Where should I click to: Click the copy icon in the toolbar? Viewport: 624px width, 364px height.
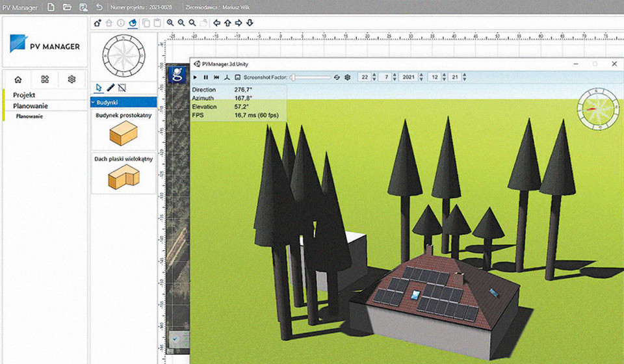point(146,23)
